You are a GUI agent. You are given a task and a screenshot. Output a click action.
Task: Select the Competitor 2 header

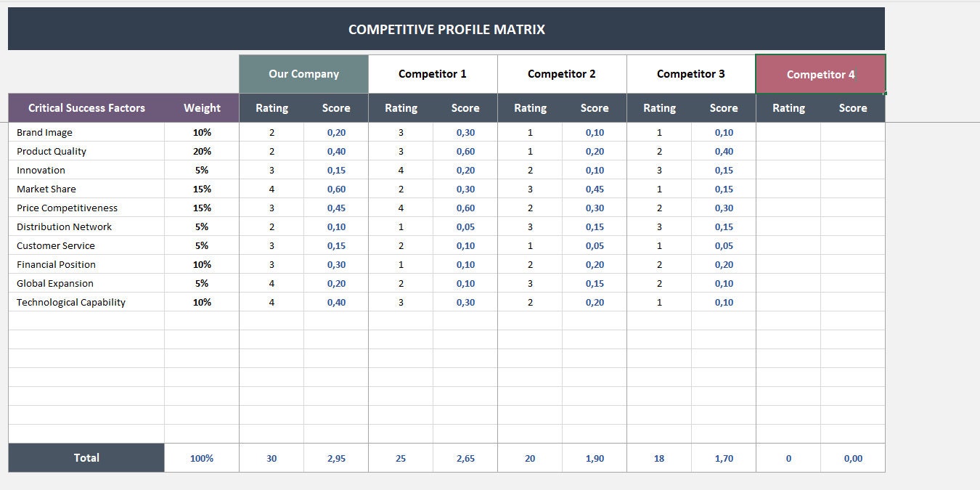[x=561, y=73]
